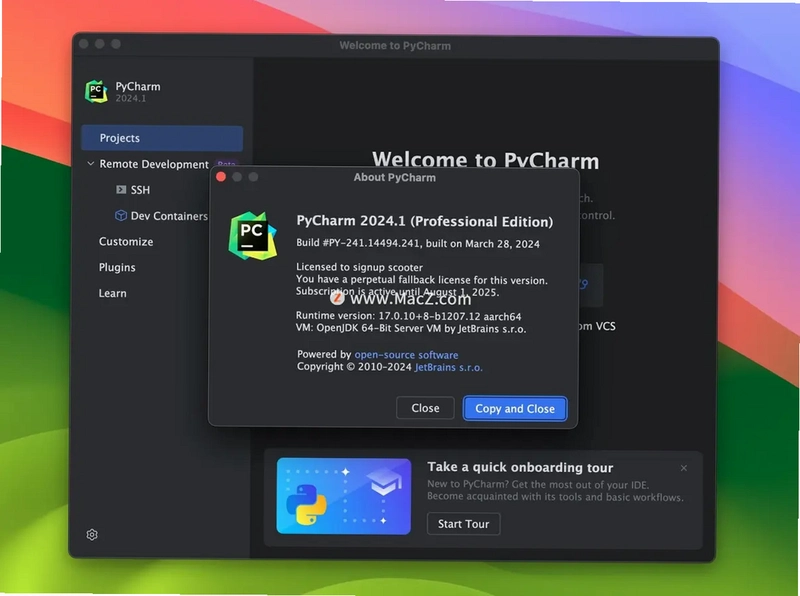Close the About PyCharm dialog with red button

tap(221, 177)
